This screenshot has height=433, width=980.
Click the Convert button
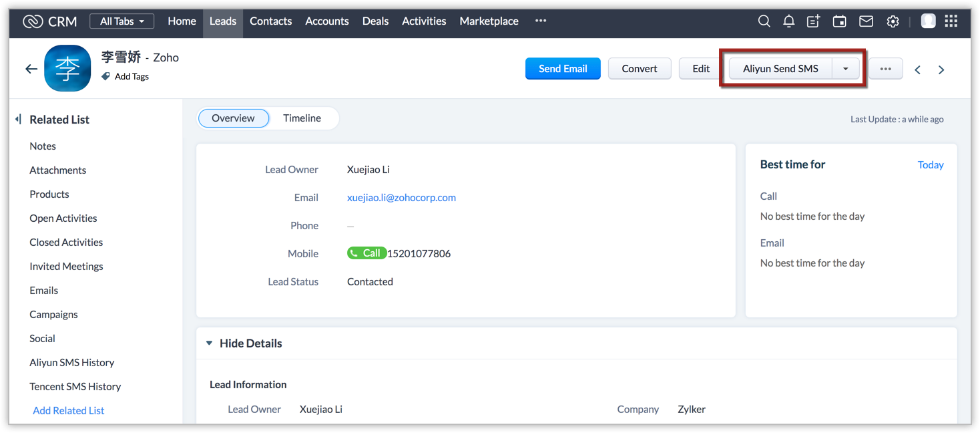(x=640, y=69)
